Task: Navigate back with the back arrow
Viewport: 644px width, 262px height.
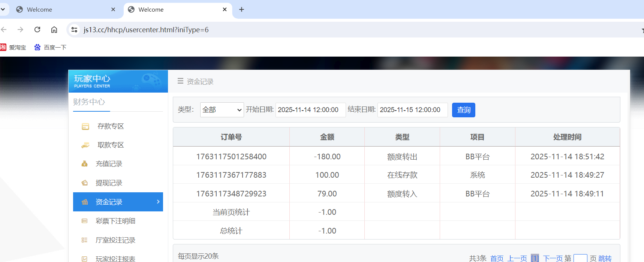Action: [4, 30]
